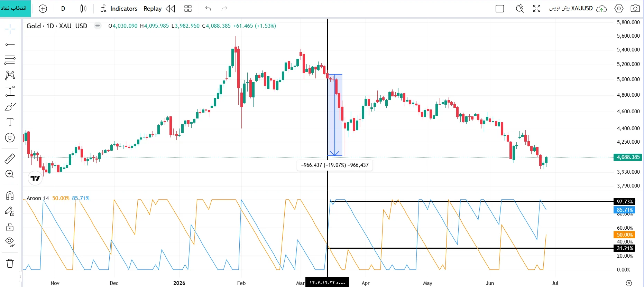Image resolution: width=644 pixels, height=287 pixels.
Task: Click the انتخاب نماد symbol selection button
Action: (x=15, y=8)
